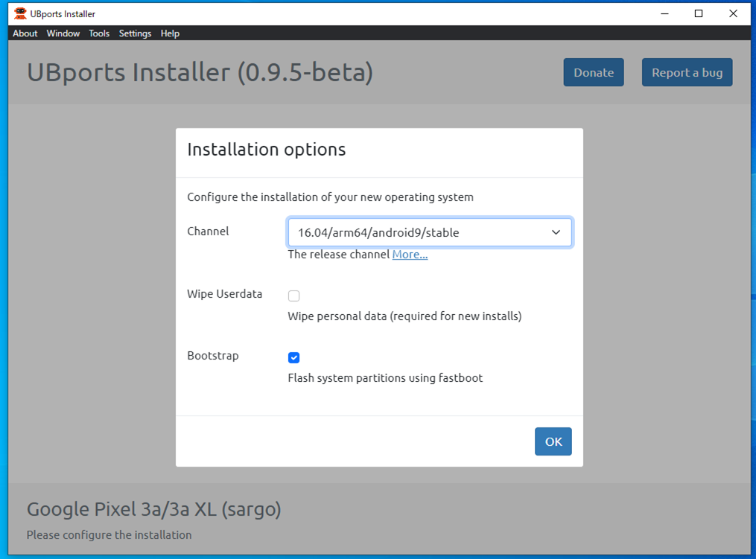Maximize the UBports Installer window
Viewport: 756px width, 559px height.
pyautogui.click(x=698, y=13)
